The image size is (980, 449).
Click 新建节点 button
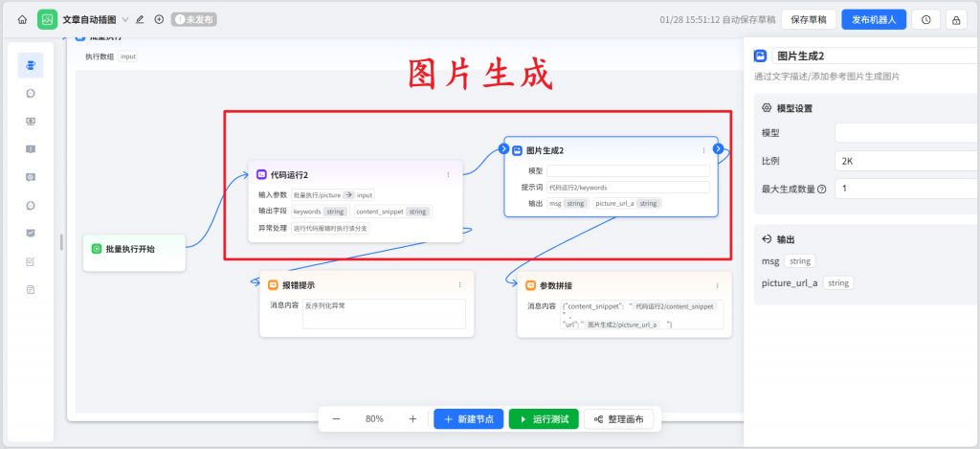click(469, 419)
